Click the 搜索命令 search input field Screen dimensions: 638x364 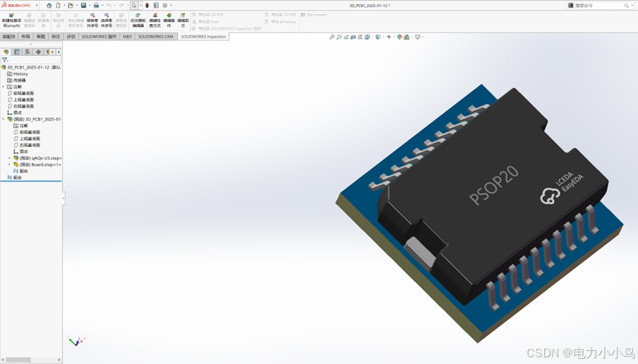click(x=600, y=5)
